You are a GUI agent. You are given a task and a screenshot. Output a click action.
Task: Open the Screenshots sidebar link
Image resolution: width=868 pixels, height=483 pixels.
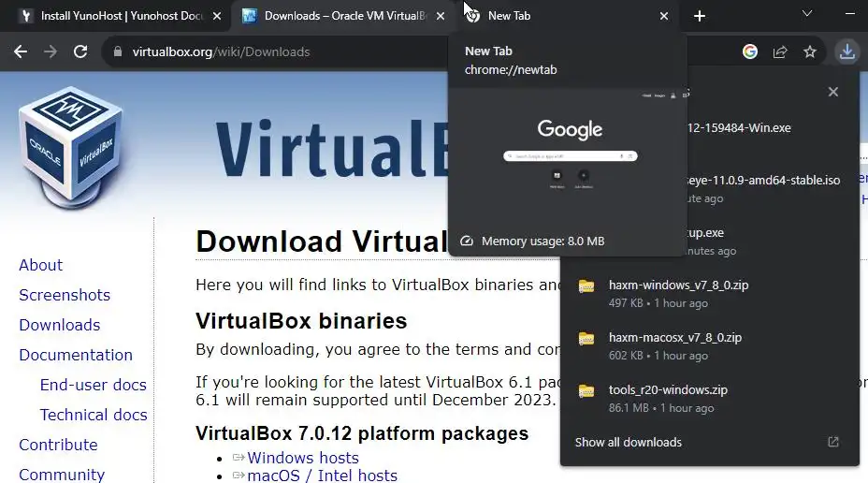[x=65, y=295]
